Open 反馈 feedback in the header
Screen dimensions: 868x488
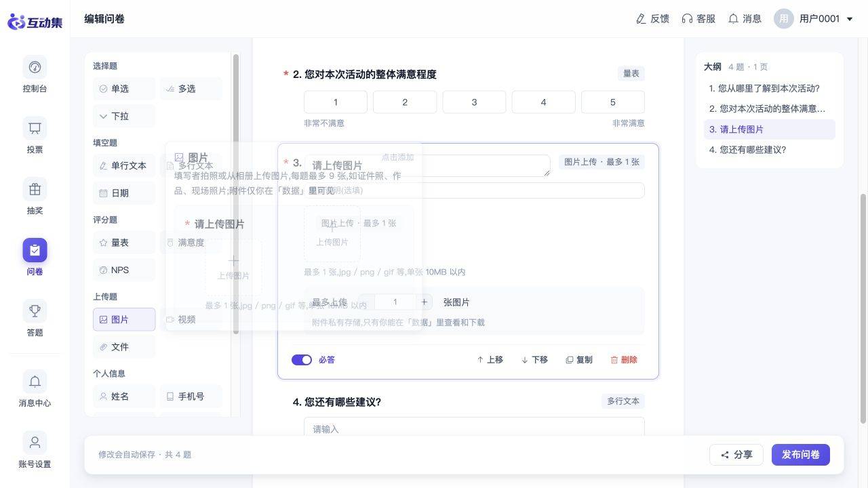tap(652, 19)
